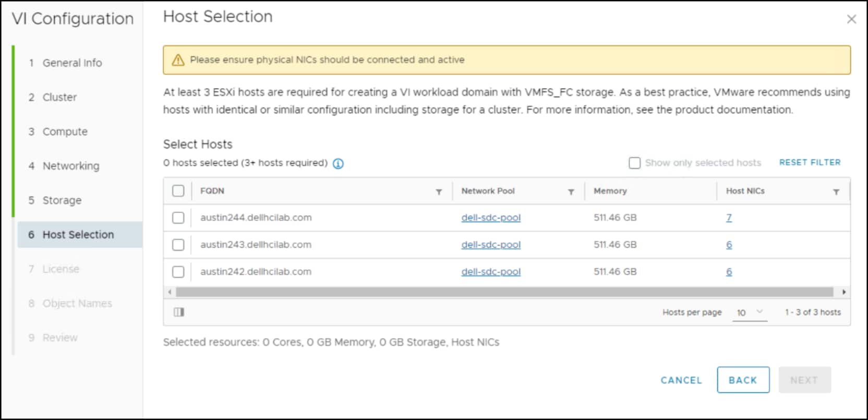Go to Networking step
868x420 pixels.
point(64,166)
